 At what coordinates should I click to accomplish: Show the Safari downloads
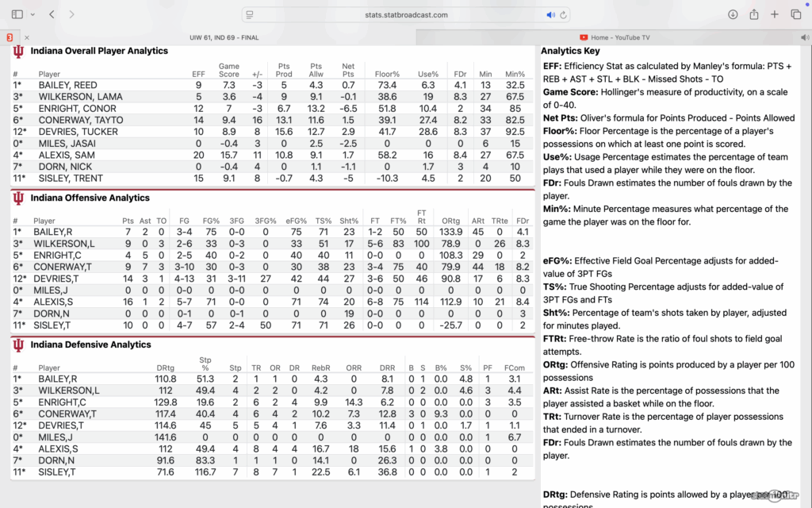click(x=733, y=14)
